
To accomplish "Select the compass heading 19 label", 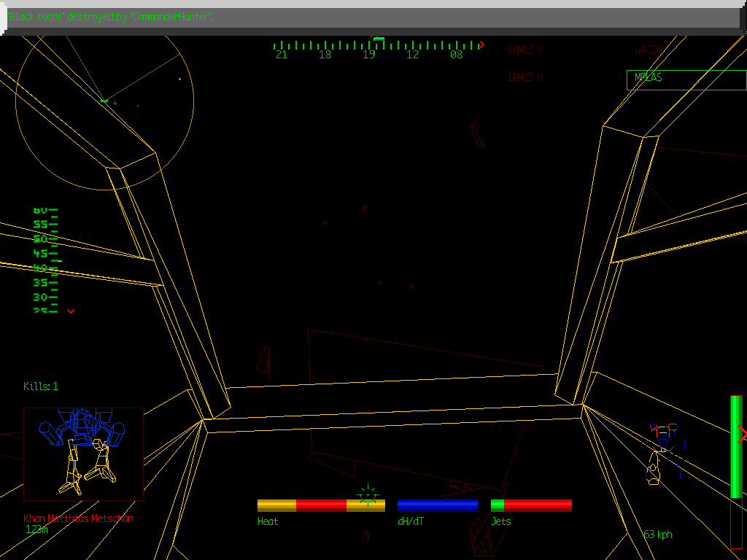I will tap(368, 54).
